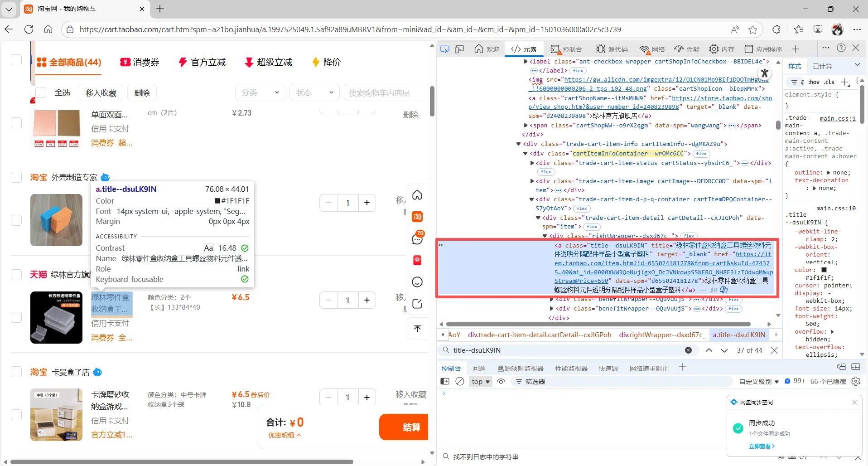Screen dimensions: 868x466
Task: Switch to the 元素 Elements tab
Action: click(x=524, y=49)
